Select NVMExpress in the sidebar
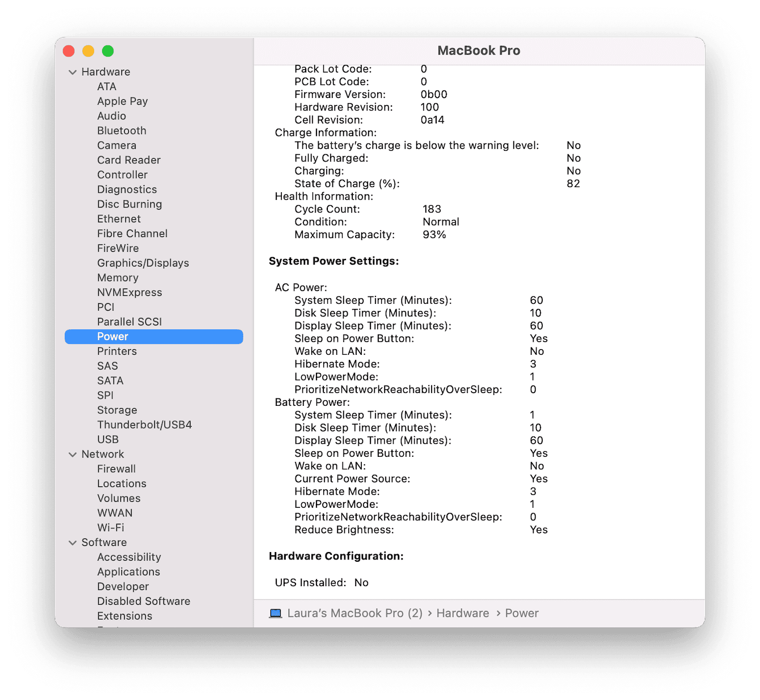 (x=129, y=292)
